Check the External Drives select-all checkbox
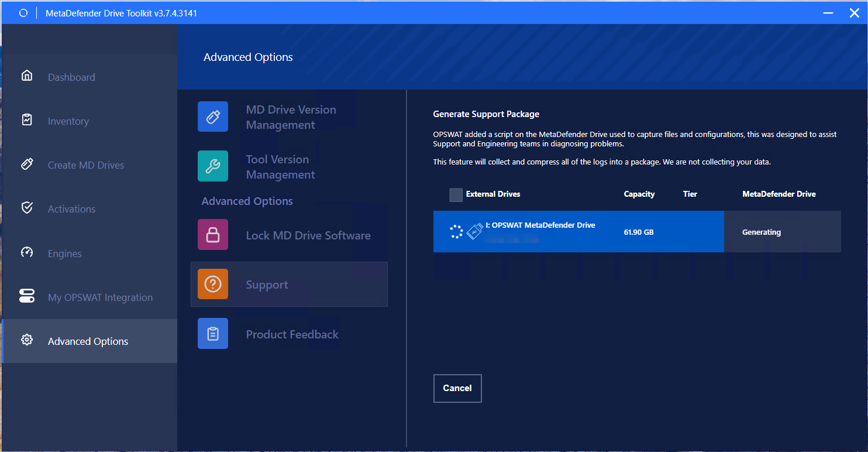Screen dimensions: 868x452 click(x=456, y=194)
